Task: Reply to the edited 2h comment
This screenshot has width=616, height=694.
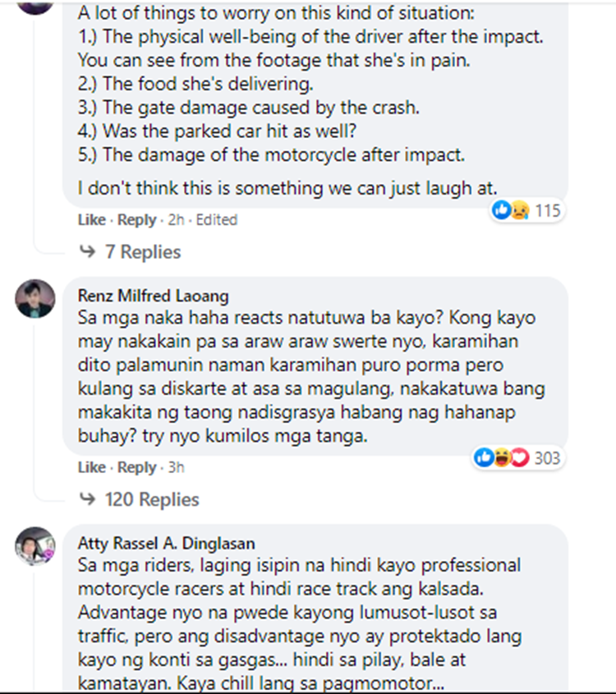Action: coord(136,219)
